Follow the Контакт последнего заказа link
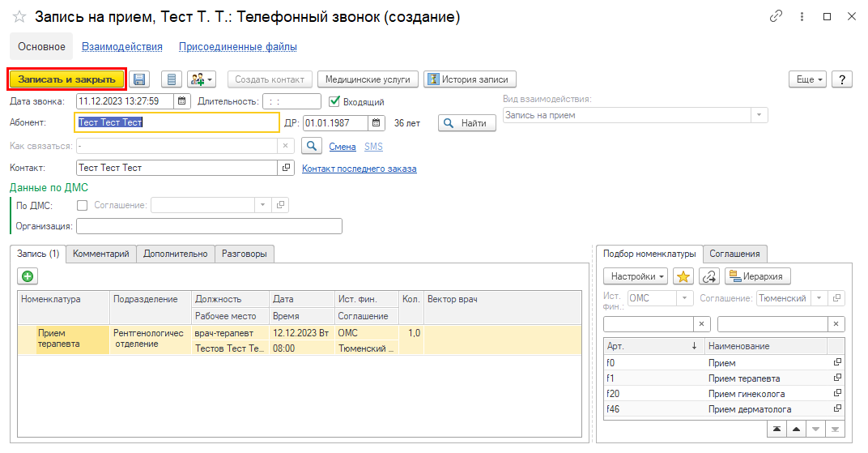Screen dimensions: 868x453 pyautogui.click(x=359, y=169)
